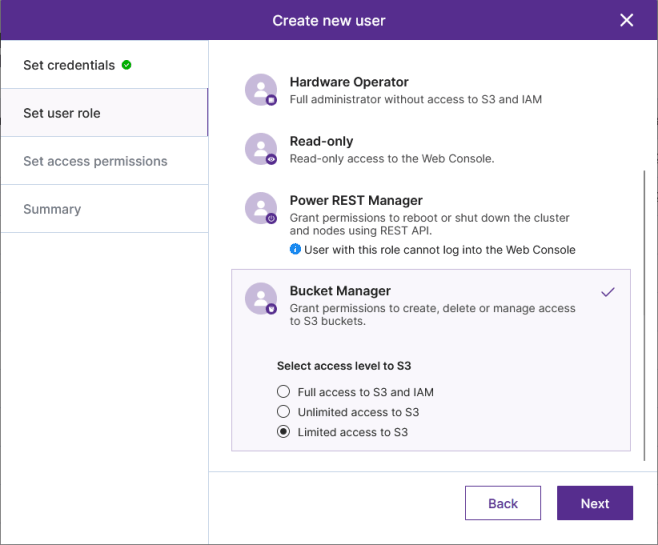
Task: Choose the Power REST Manager role title
Action: tap(356, 201)
